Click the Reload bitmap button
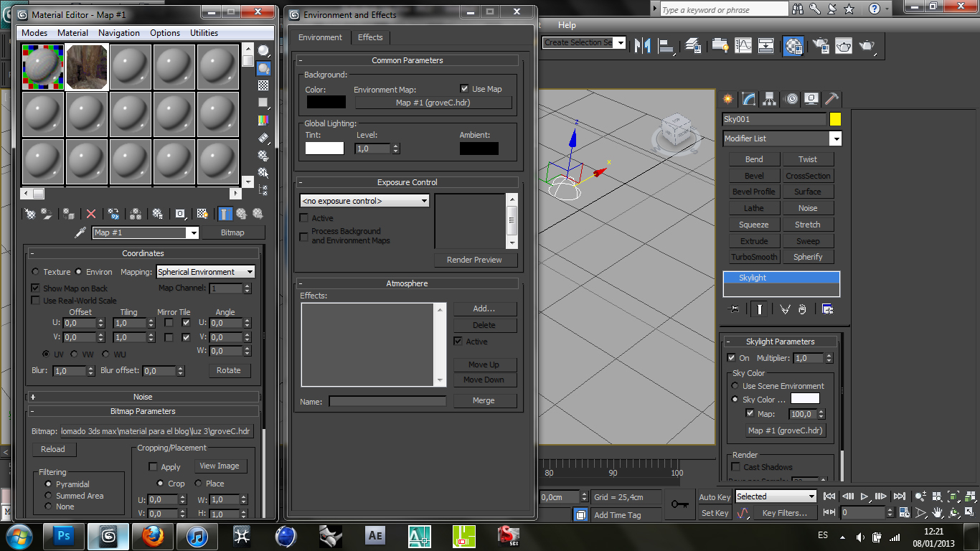The image size is (980, 551). pos(53,449)
